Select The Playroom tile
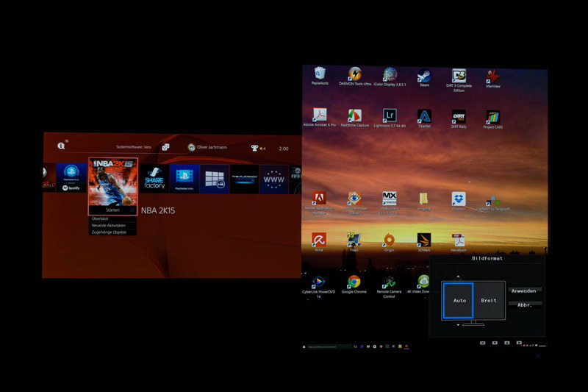This screenshot has height=392, width=588. click(244, 179)
